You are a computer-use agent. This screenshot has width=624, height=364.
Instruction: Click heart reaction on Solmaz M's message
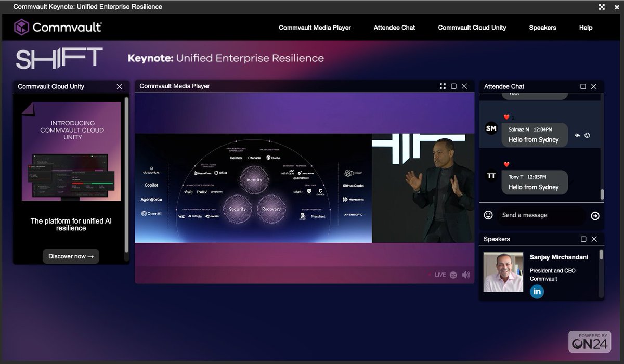[x=506, y=118]
